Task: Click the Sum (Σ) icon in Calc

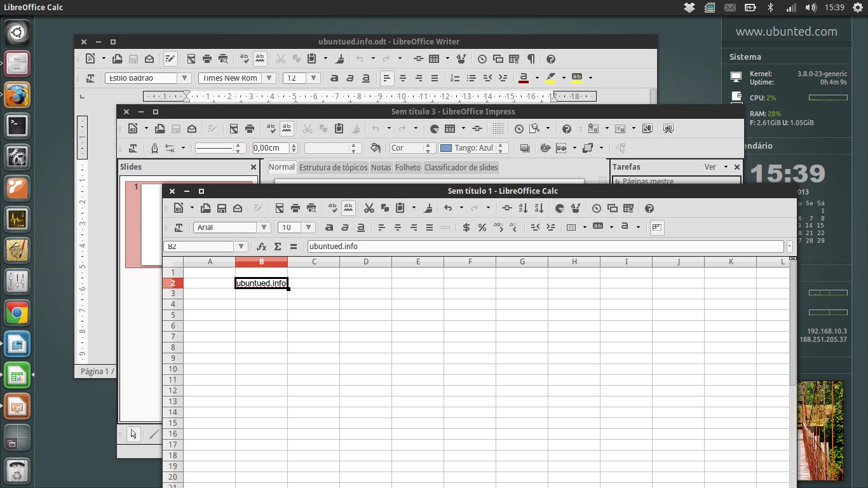Action: click(x=278, y=247)
